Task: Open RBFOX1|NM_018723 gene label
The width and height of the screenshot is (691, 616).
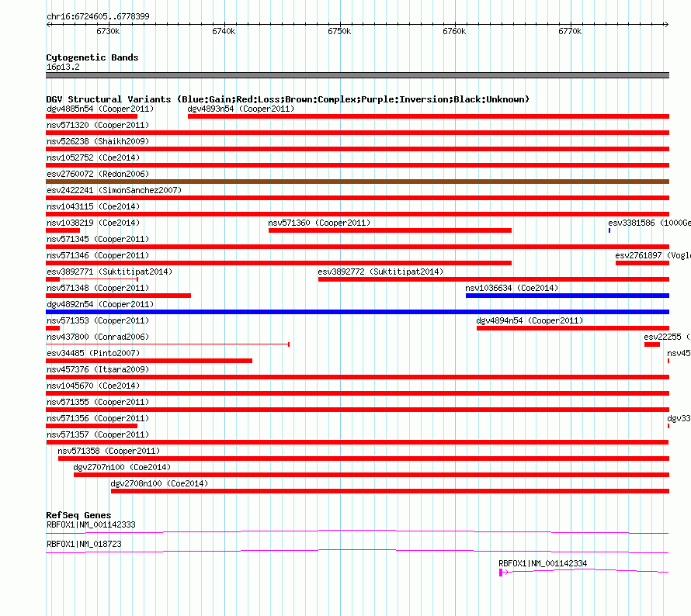Action: click(x=84, y=544)
